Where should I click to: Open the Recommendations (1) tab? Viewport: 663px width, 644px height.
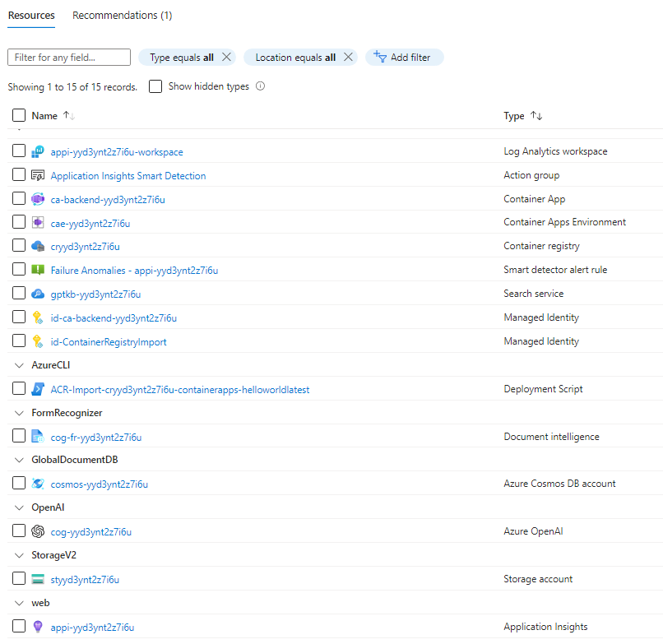123,16
